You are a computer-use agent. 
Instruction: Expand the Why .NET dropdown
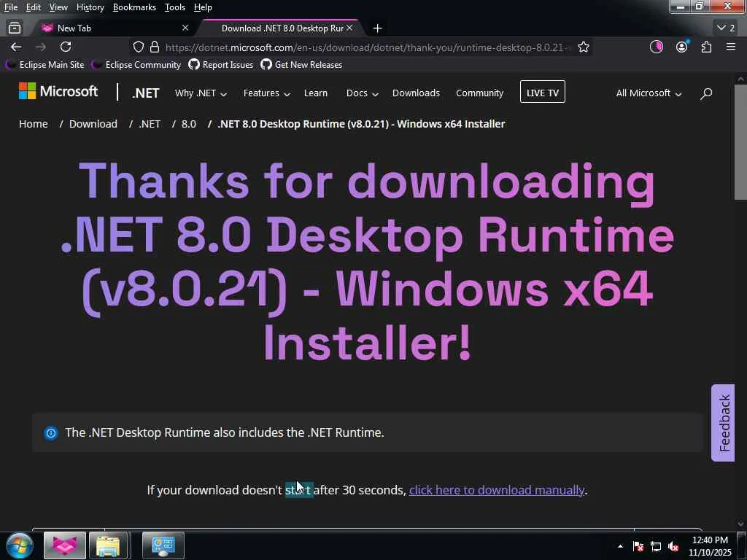[x=201, y=93]
